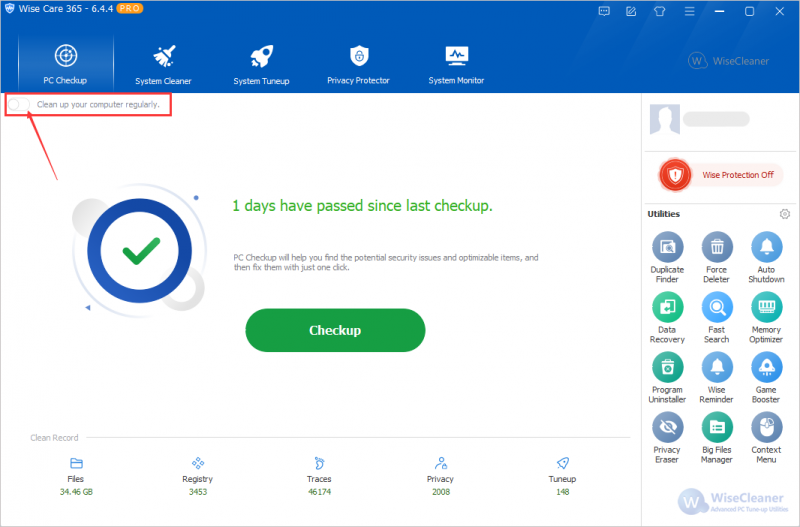Click the 46174 traces count
Image resolution: width=800 pixels, height=527 pixels.
(319, 492)
